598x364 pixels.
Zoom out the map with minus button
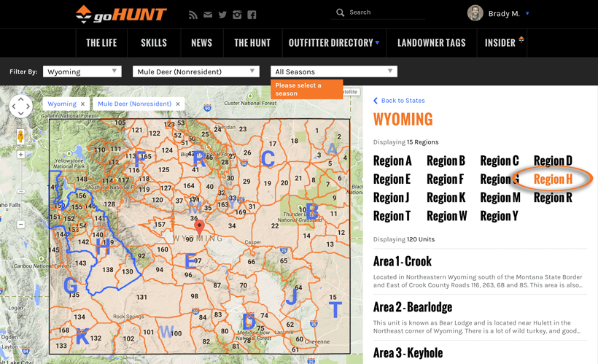(x=20, y=225)
